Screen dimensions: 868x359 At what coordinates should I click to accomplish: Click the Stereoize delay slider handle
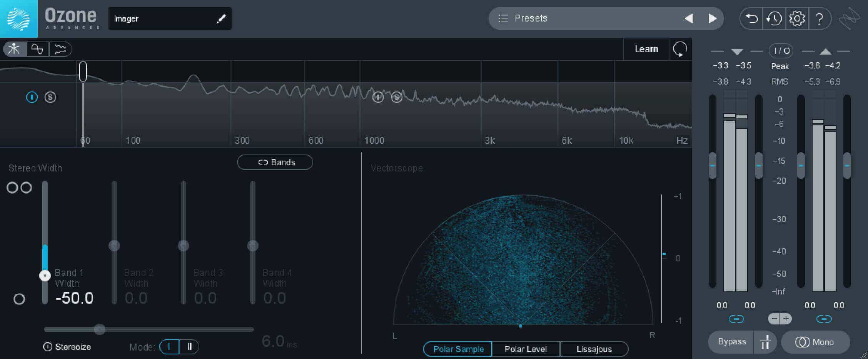[x=100, y=329]
